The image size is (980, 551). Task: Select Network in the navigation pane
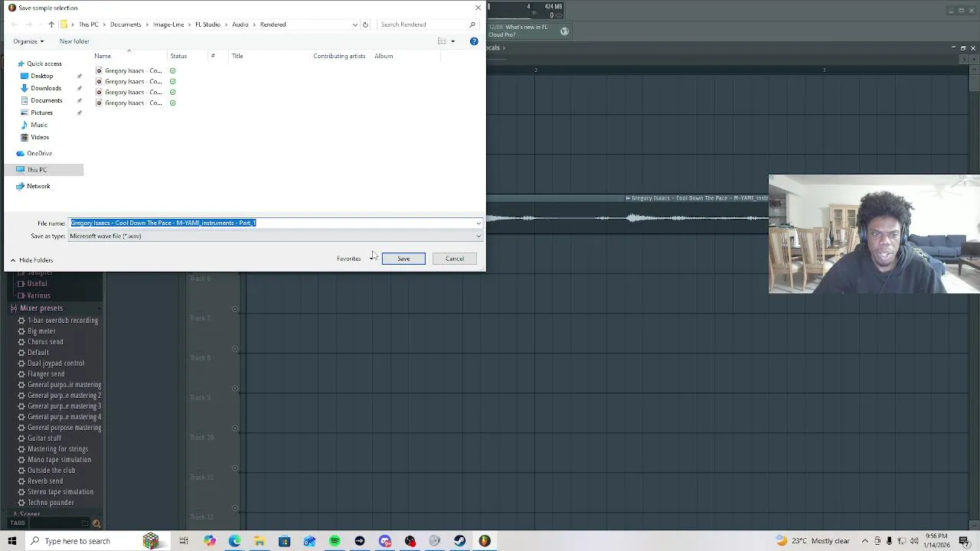(38, 186)
